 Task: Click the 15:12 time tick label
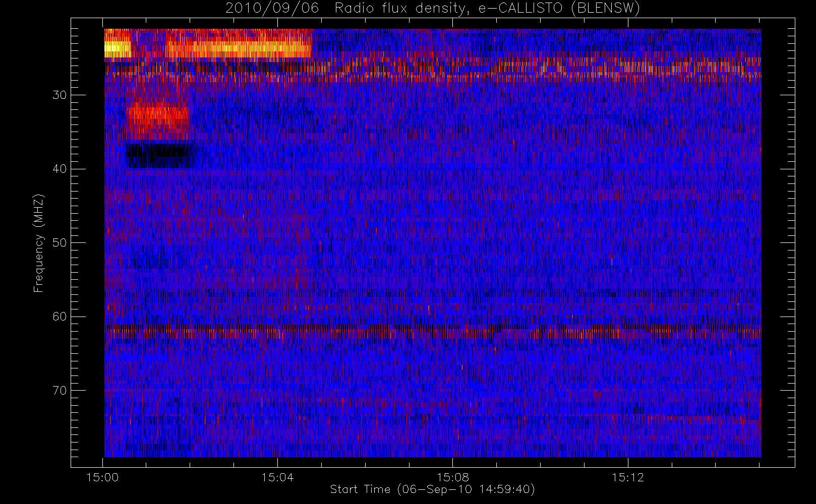[628, 477]
